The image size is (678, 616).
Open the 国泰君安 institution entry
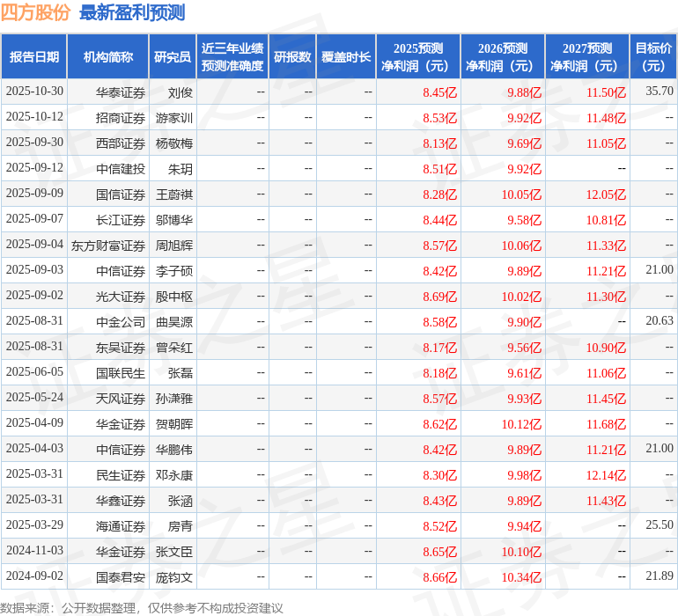click(121, 577)
